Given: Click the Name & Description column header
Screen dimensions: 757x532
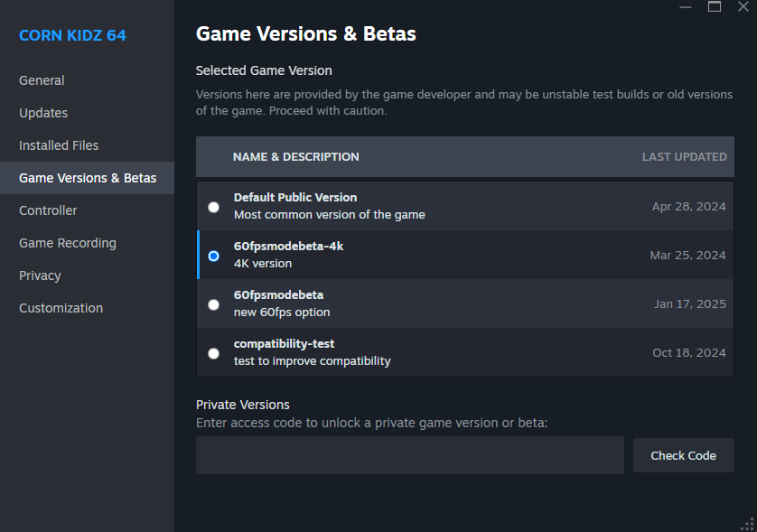Looking at the screenshot, I should point(295,157).
